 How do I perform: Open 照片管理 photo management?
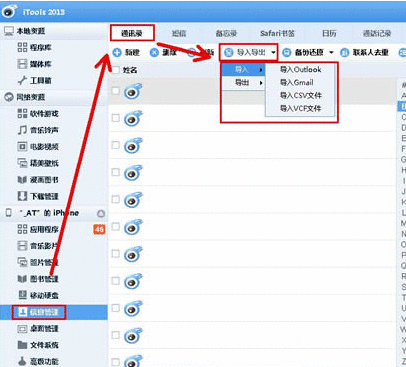38,262
